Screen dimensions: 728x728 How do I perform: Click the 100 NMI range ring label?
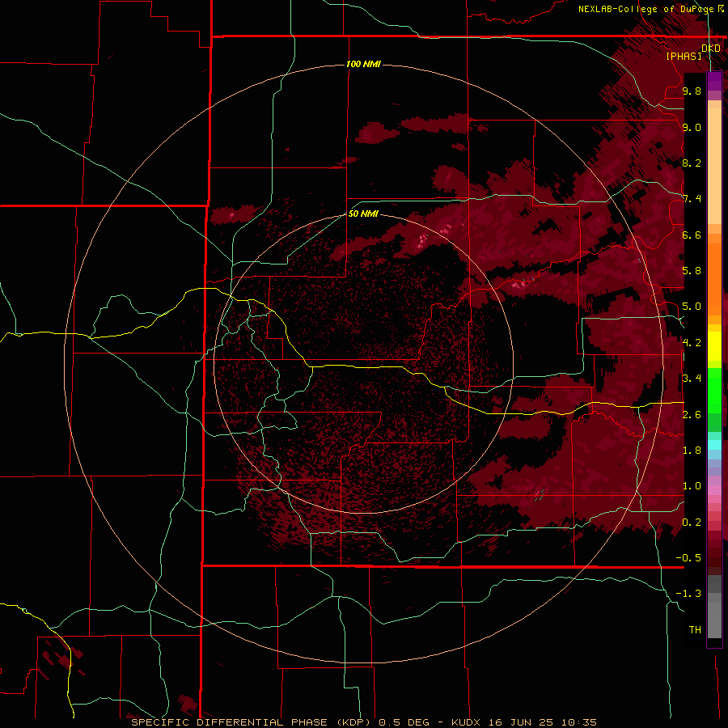pyautogui.click(x=363, y=64)
